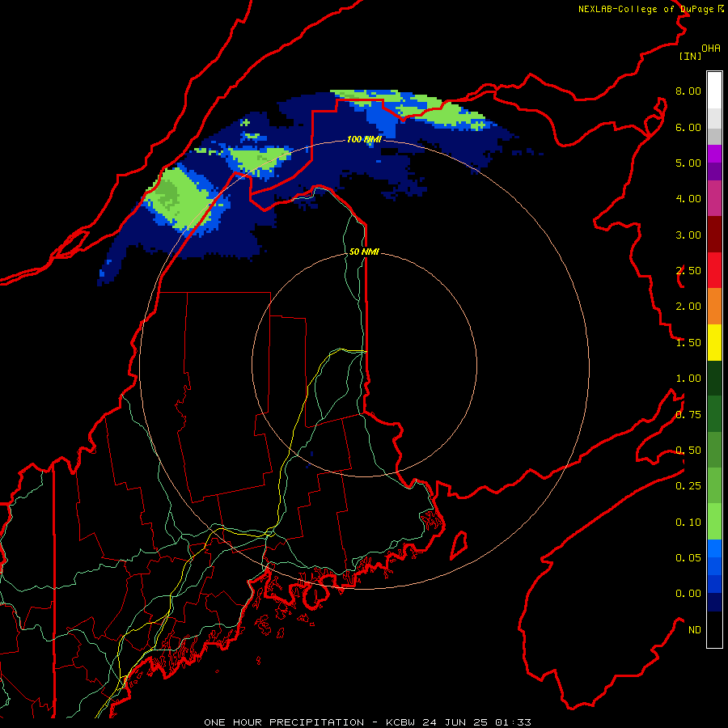Click the 1.00 legend value
Screen dimensions: 728x728
tap(688, 379)
